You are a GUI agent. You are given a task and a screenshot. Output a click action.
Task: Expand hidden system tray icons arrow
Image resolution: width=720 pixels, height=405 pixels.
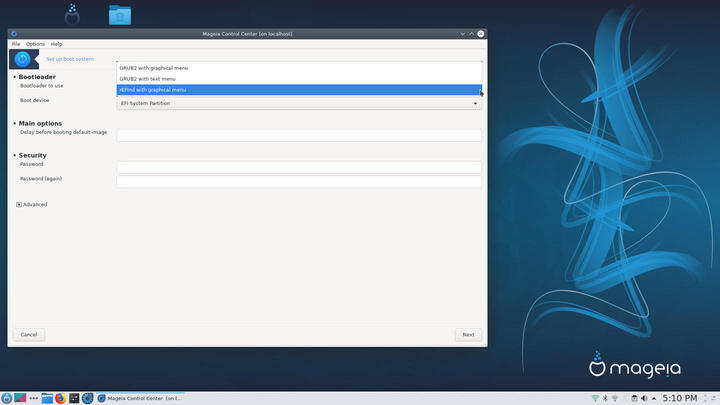[654, 398]
